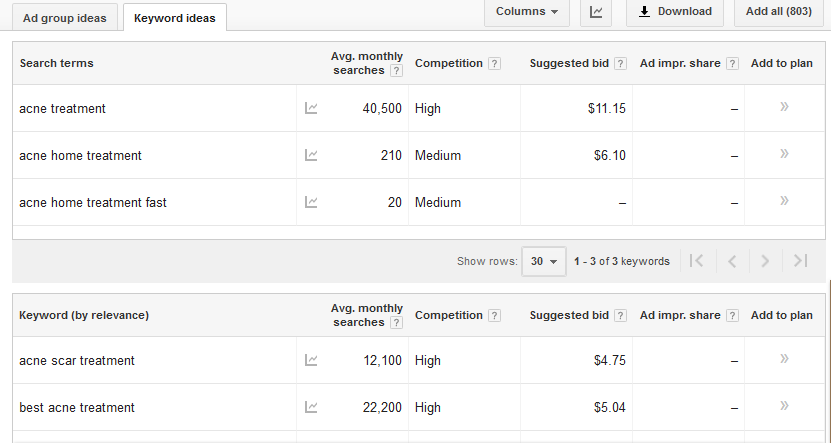Open help for Suggested bid in Search terms table
The image size is (831, 443).
coord(620,64)
